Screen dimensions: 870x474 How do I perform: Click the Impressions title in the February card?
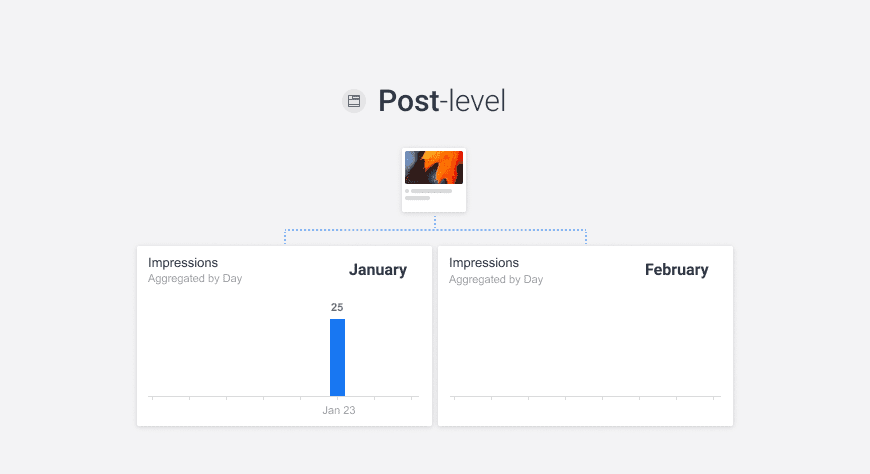coord(484,263)
